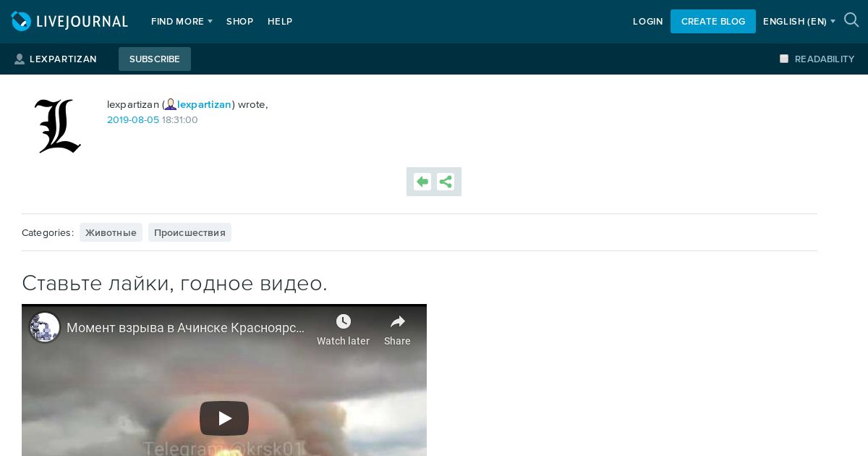Expand the Find More menu
868x456 pixels.
(x=182, y=22)
